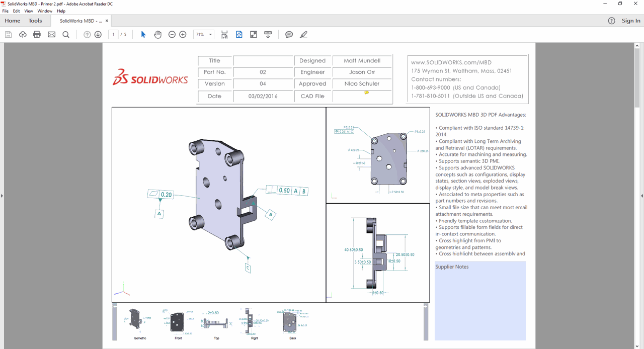Open the Help menu

pos(61,11)
